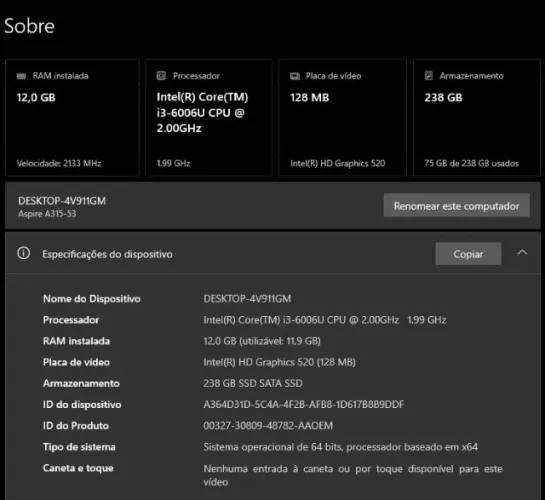The height and width of the screenshot is (500, 545).
Task: Click 75 GB de 238 GB usados text
Action: (x=471, y=163)
